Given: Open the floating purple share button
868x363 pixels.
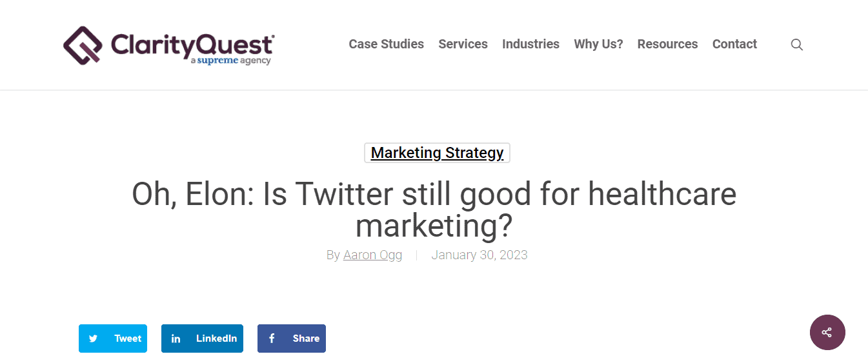Looking at the screenshot, I should click(x=827, y=332).
